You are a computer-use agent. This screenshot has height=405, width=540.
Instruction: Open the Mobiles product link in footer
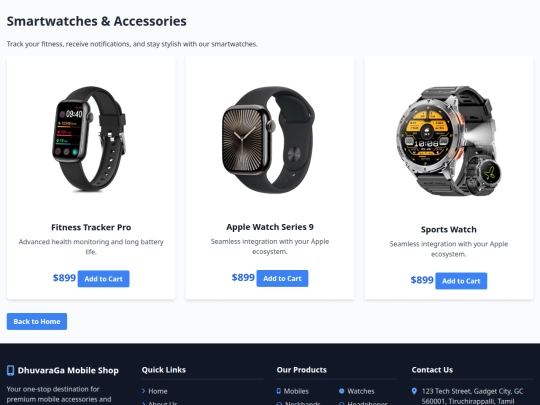296,391
